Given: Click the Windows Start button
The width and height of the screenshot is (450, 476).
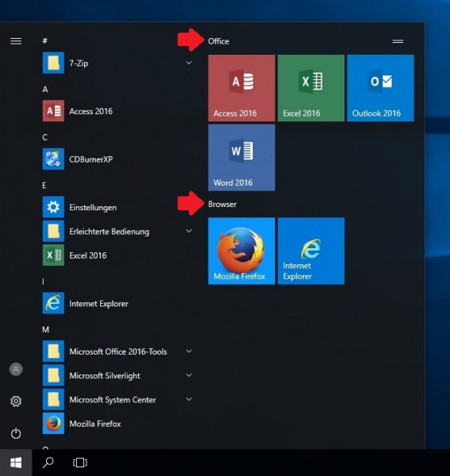Looking at the screenshot, I should tap(16, 463).
